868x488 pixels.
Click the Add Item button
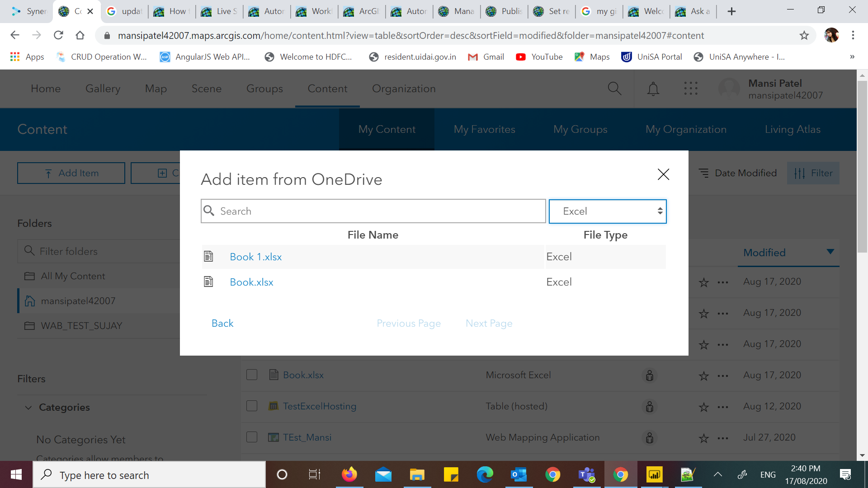tap(71, 173)
